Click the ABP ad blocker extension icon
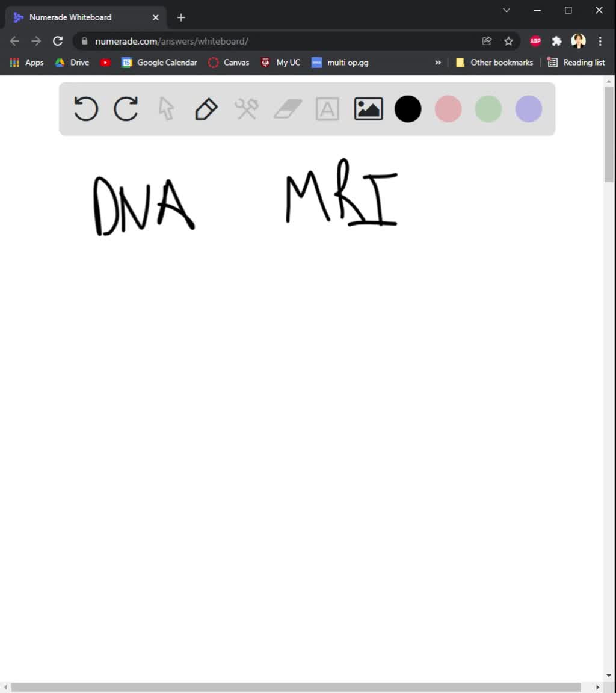Screen dimensions: 616x693 pyautogui.click(x=535, y=41)
